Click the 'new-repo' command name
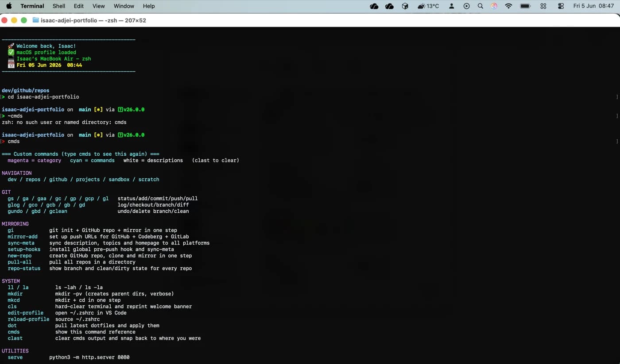 [x=19, y=256]
